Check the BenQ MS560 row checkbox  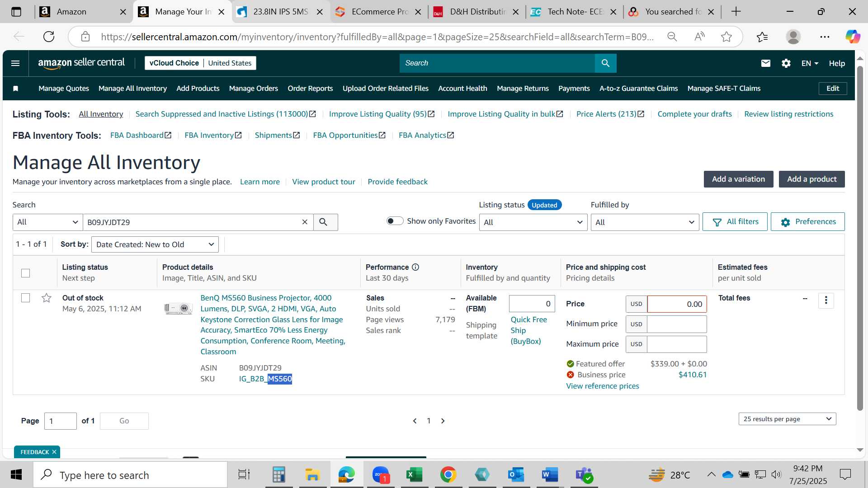pos(25,298)
